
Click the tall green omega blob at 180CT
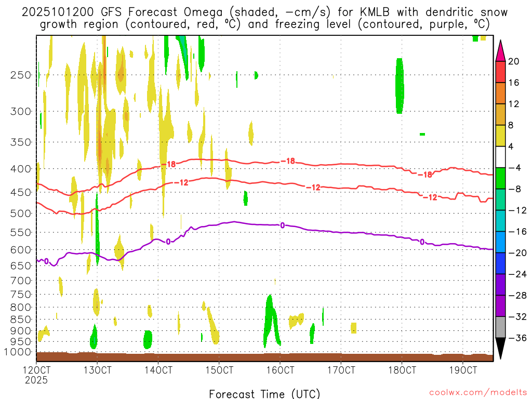coord(400,86)
